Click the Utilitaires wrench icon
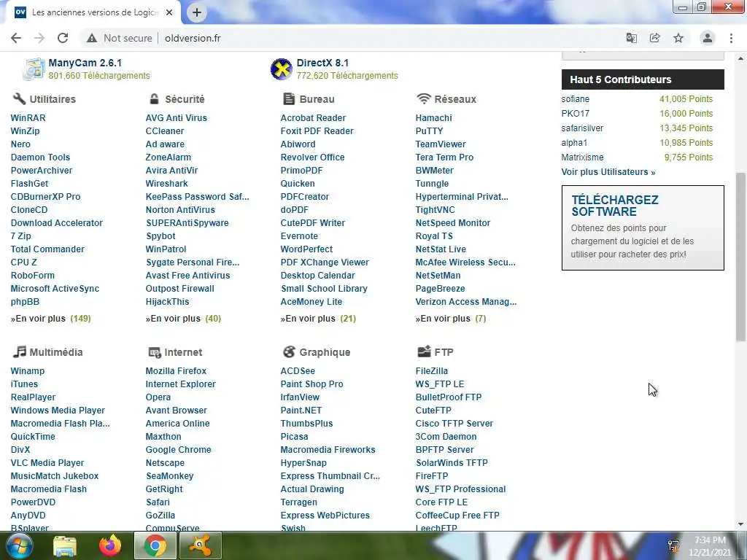This screenshot has height=560, width=747. 19,98
